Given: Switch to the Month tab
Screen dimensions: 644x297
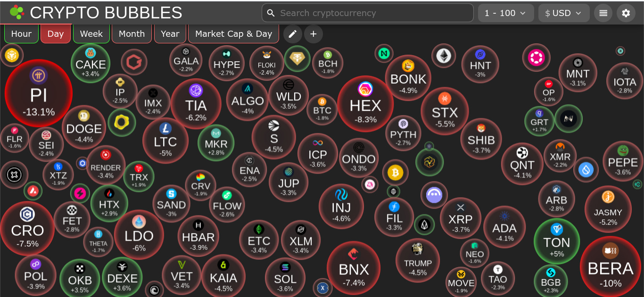Looking at the screenshot, I should pos(132,34).
